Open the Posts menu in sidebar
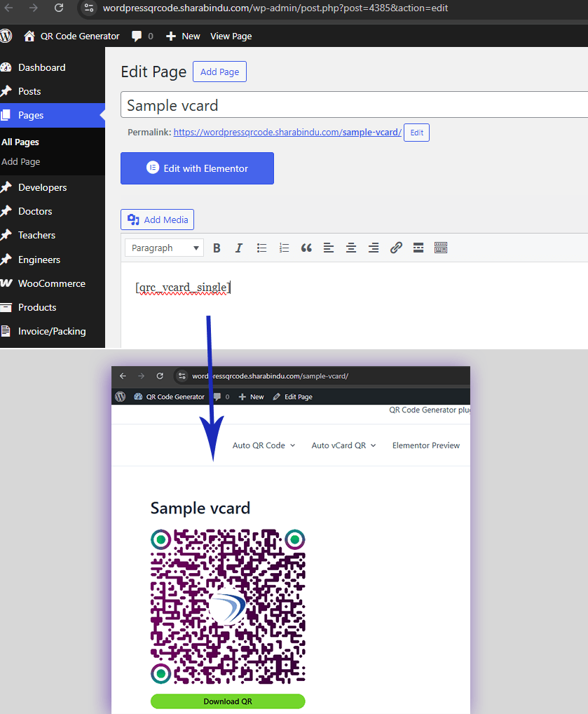The image size is (588, 714). tap(29, 91)
